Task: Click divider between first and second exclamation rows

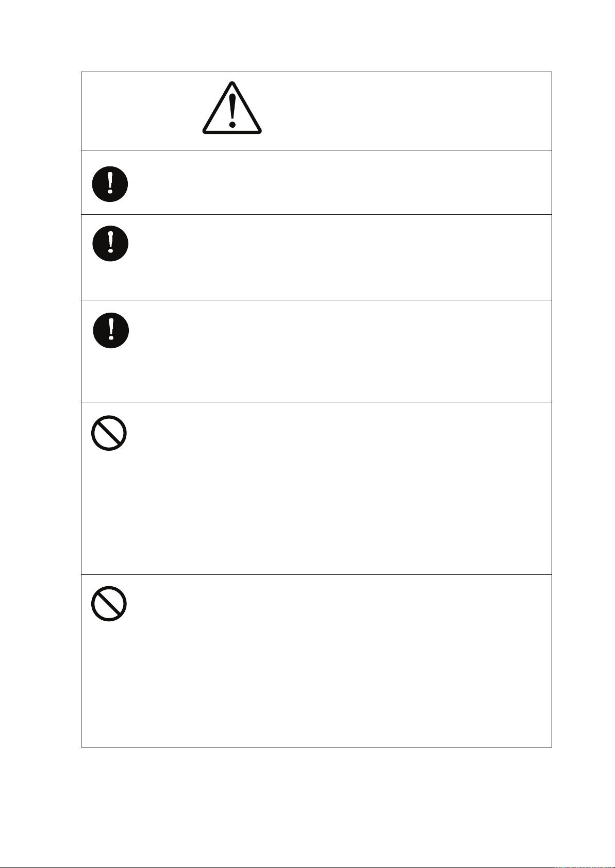Action: pos(317,214)
